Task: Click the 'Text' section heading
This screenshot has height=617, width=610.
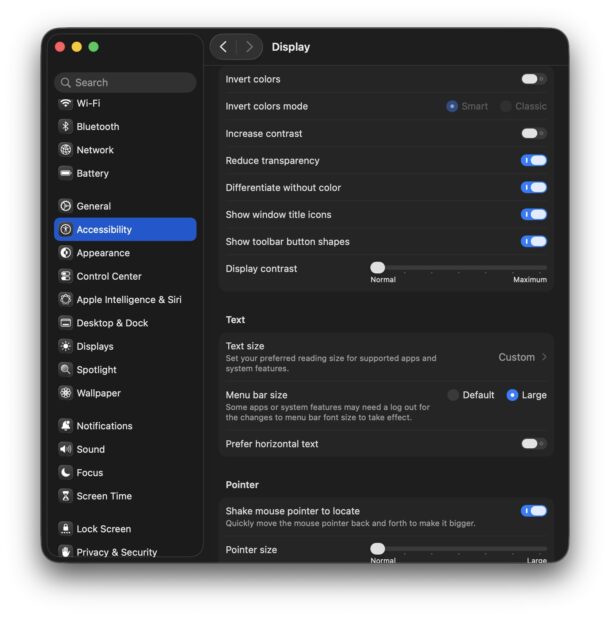Action: [x=235, y=320]
